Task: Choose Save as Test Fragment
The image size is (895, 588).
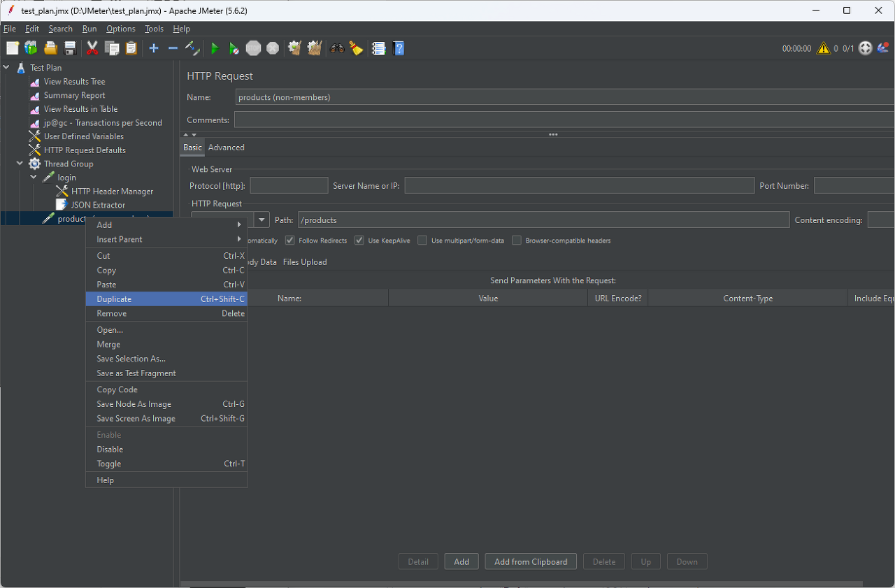Action: (x=166, y=373)
